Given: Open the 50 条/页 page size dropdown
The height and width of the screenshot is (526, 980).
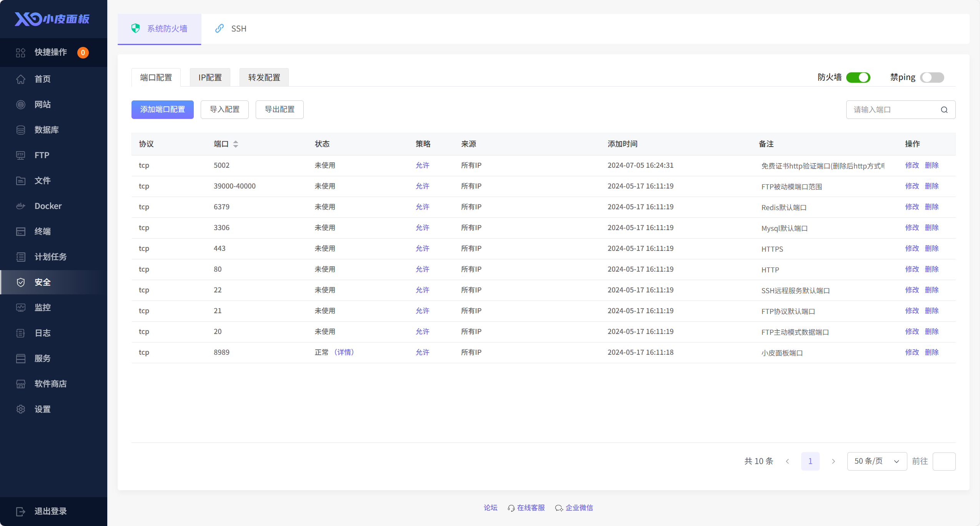Looking at the screenshot, I should 877,461.
